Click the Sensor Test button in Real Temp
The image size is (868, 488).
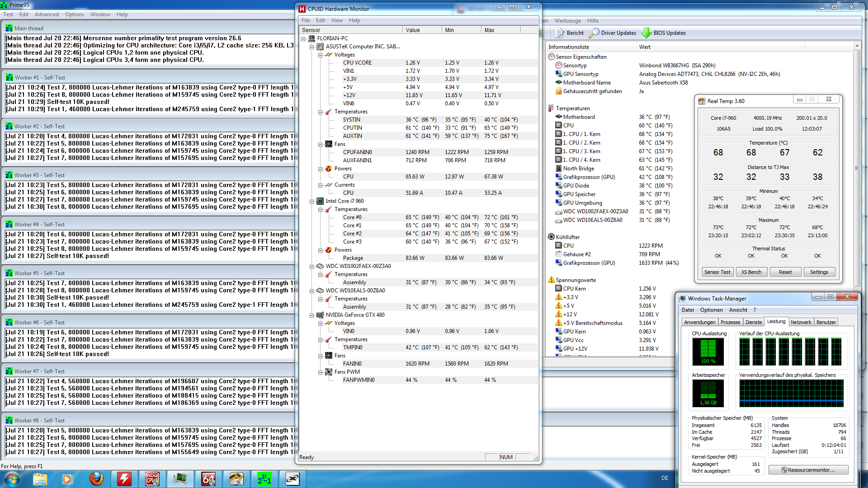[x=717, y=272]
